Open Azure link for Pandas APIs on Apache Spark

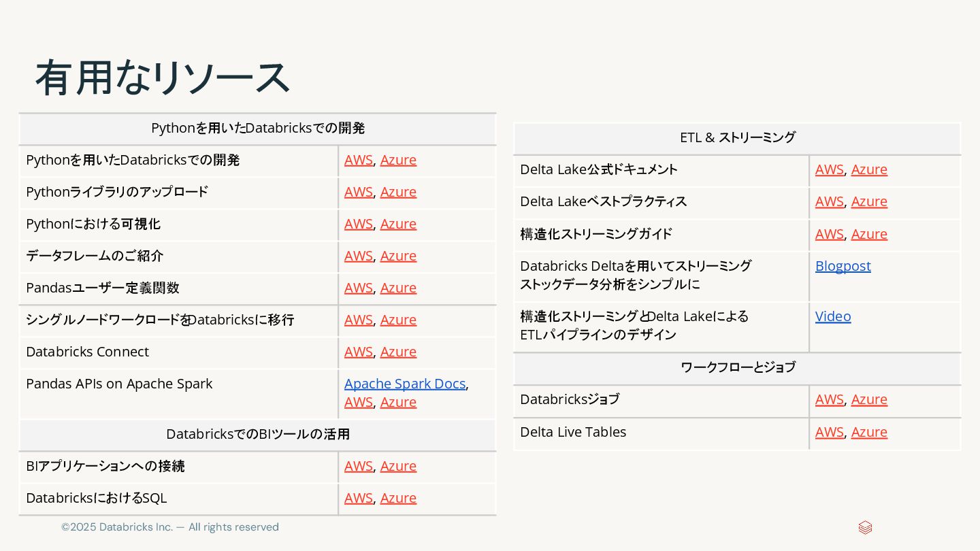tap(398, 402)
